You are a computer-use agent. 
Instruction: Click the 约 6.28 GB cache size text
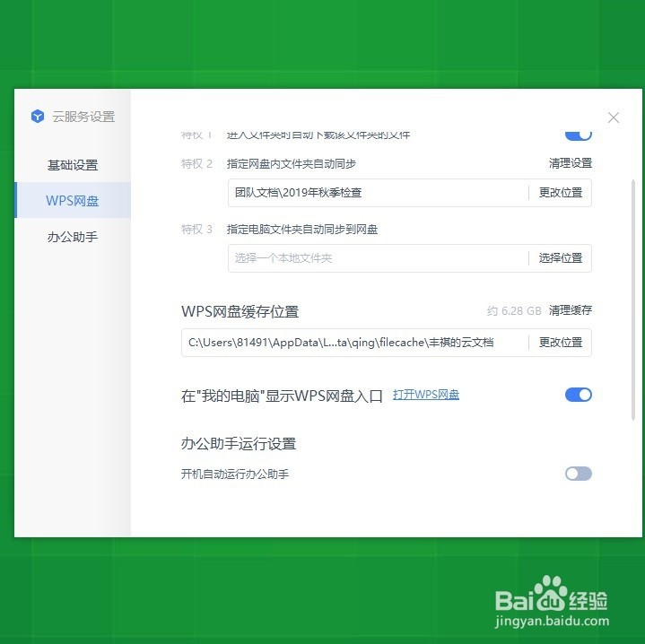pyautogui.click(x=514, y=310)
